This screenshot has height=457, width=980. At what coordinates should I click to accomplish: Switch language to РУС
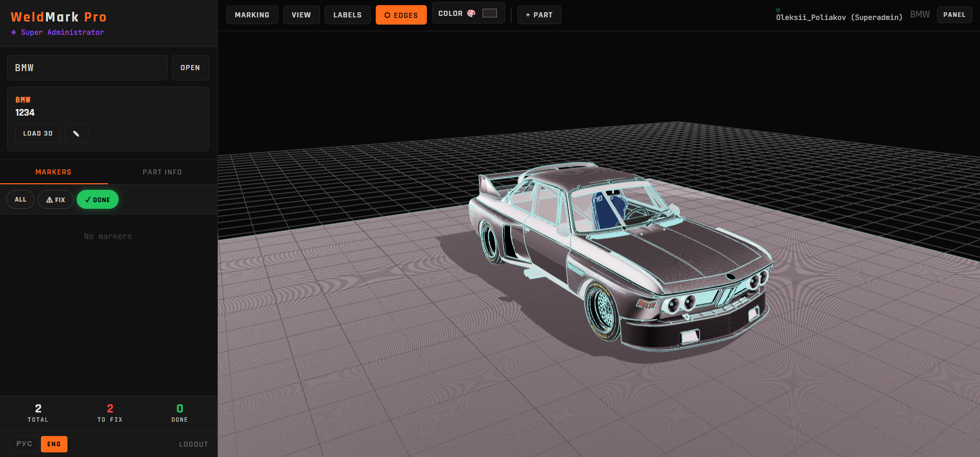[24, 444]
